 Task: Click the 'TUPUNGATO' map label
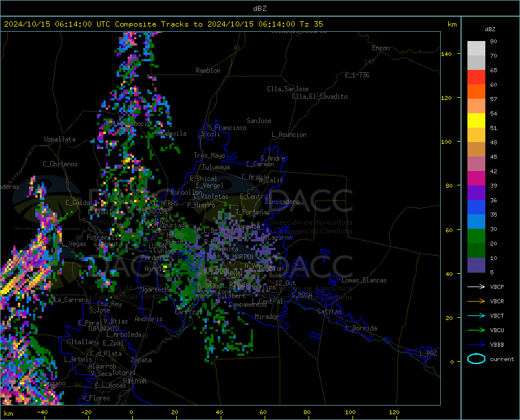coord(103,329)
